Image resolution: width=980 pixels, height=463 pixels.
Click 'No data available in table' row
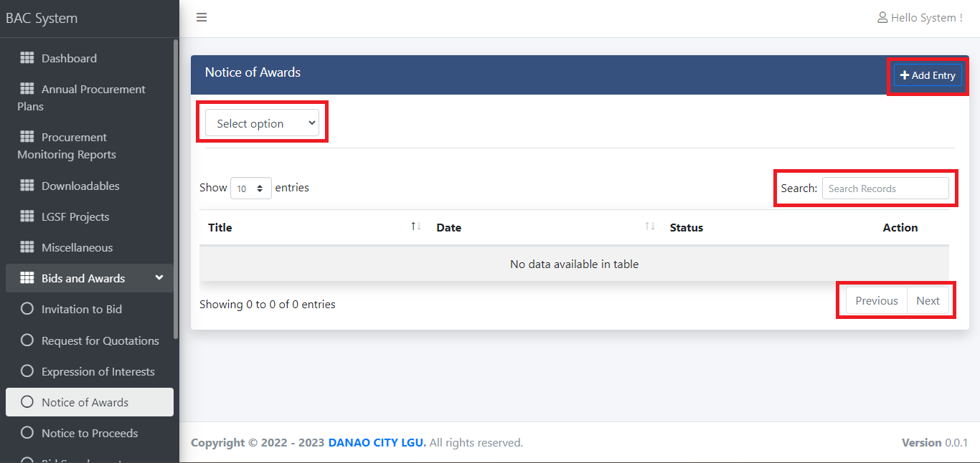coord(574,264)
